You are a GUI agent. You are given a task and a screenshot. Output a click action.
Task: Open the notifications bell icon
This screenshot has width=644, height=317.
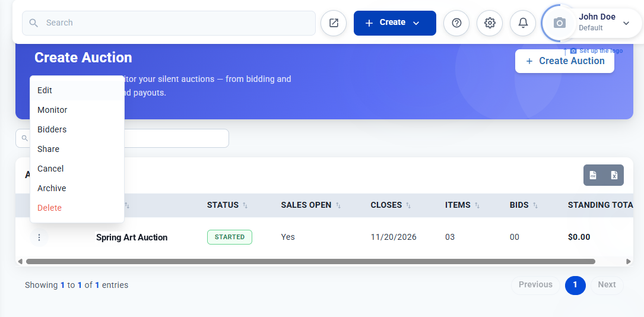523,23
